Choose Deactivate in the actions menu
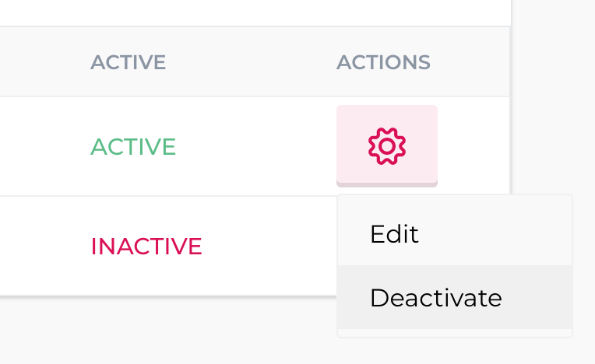 (455, 297)
